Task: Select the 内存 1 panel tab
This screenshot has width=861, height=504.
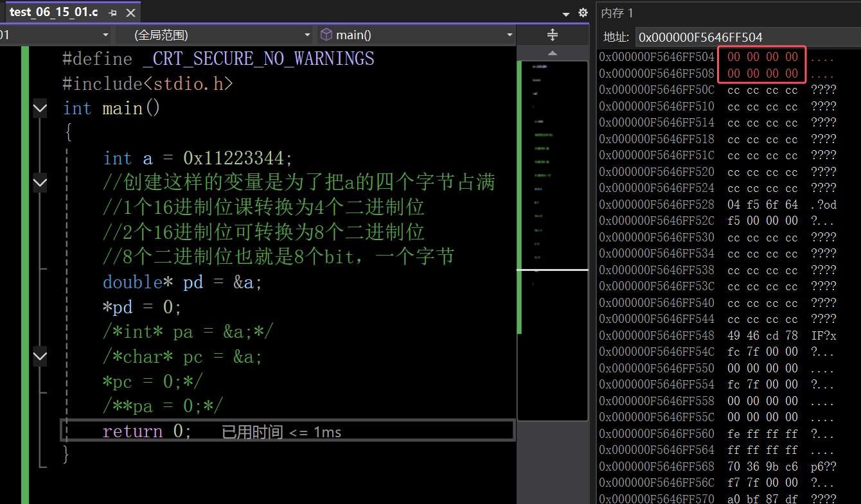Action: click(x=617, y=13)
